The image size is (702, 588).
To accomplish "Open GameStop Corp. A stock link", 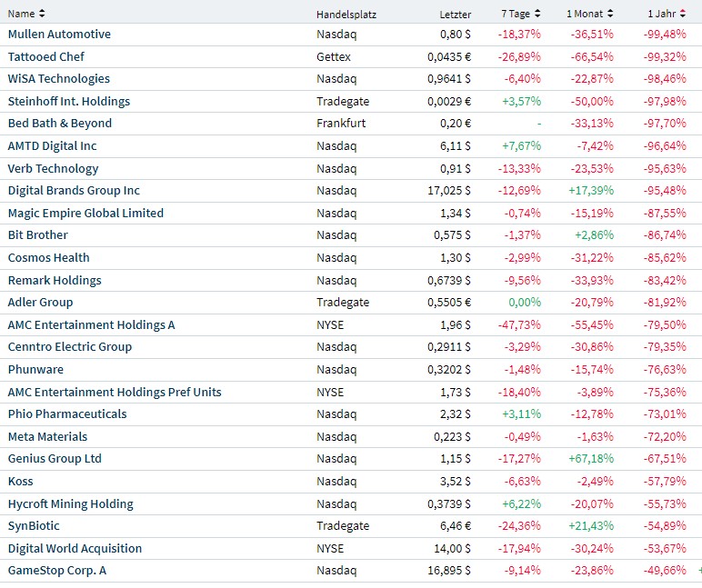I will [x=63, y=571].
